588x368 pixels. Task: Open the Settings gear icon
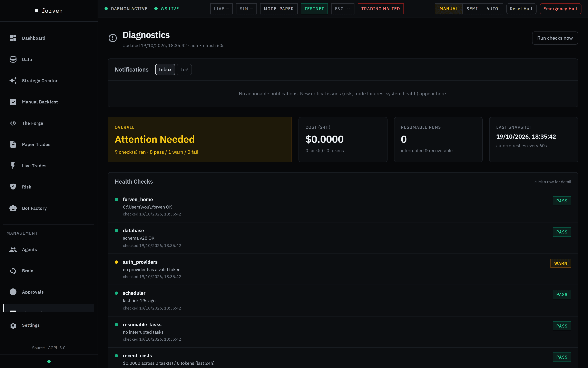[x=13, y=326]
